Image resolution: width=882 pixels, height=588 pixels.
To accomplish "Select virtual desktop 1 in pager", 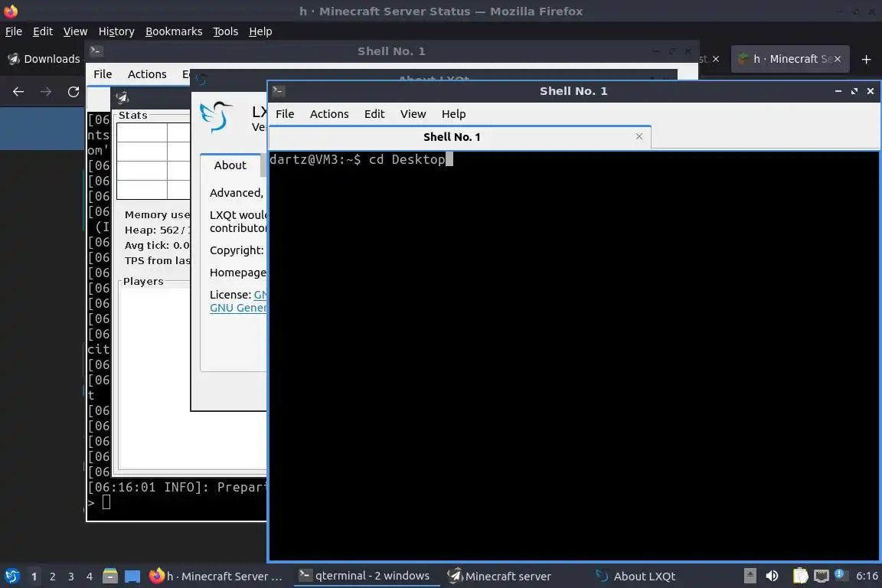I will 34,577.
